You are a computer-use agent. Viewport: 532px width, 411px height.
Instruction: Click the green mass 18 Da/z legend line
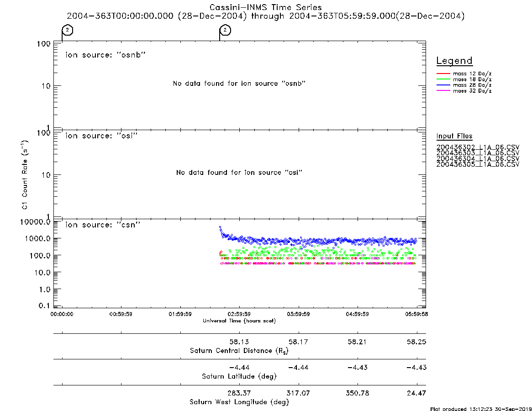point(443,79)
